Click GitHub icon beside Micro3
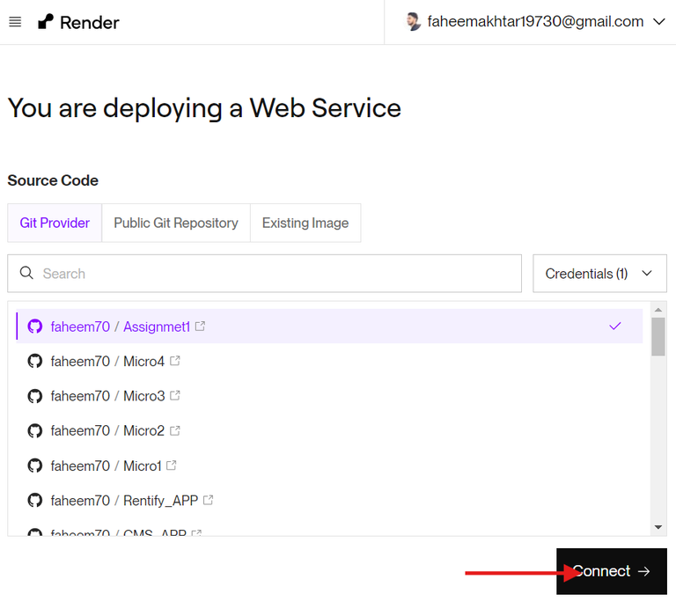Screen dimensions: 676x616 (35, 396)
